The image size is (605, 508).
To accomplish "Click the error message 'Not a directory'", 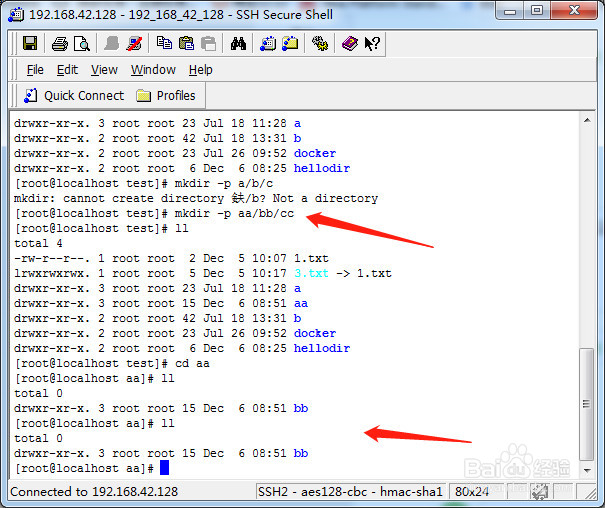I will [325, 199].
